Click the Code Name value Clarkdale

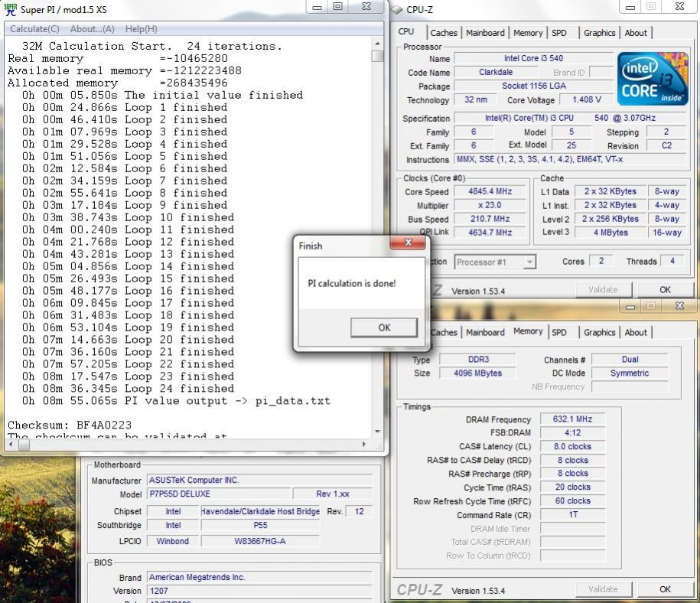pos(496,72)
